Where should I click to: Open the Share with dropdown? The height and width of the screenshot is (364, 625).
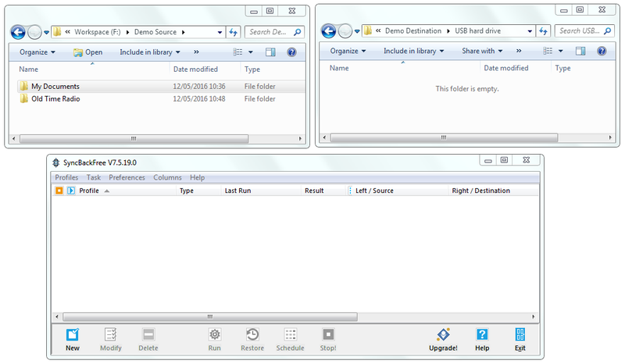482,51
